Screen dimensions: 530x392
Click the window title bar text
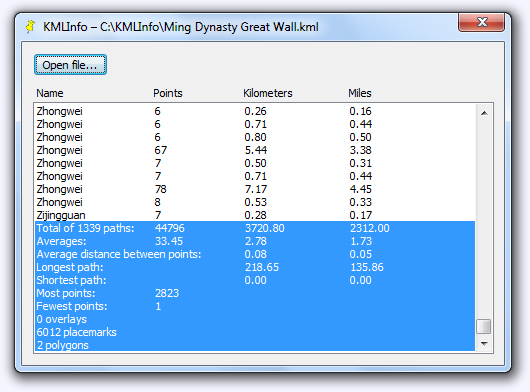pyautogui.click(x=180, y=27)
